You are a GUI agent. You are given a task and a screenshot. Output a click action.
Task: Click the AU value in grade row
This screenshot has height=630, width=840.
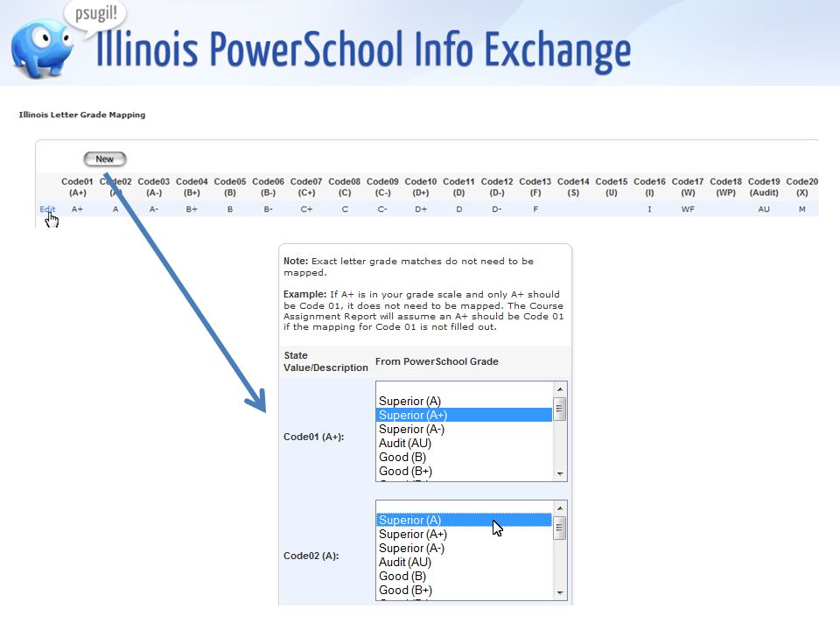[764, 209]
